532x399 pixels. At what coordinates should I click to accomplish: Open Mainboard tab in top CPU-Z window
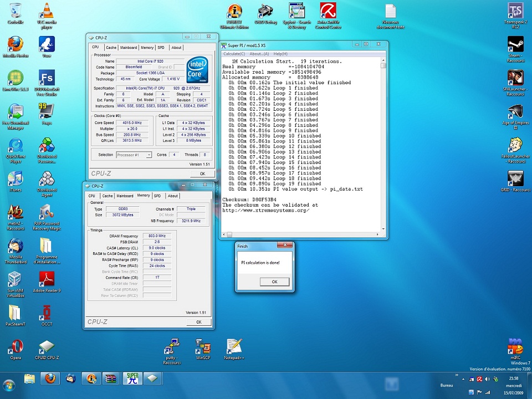pos(129,48)
